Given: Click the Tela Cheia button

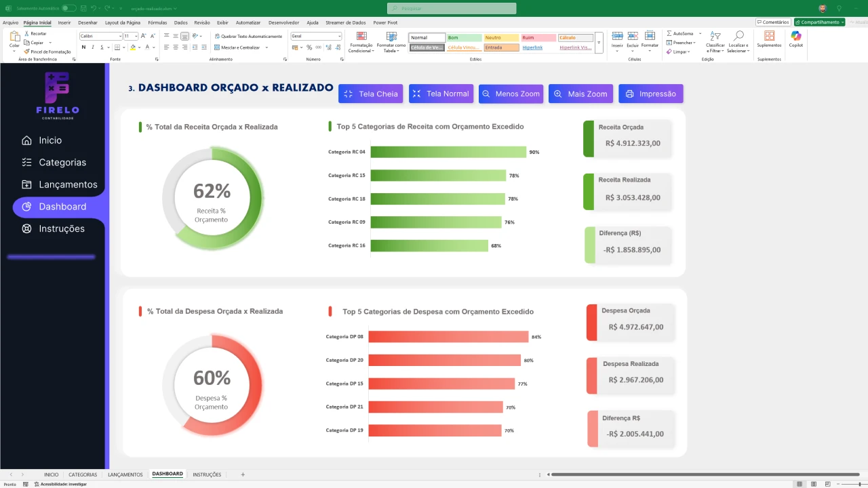Looking at the screenshot, I should click(x=370, y=94).
